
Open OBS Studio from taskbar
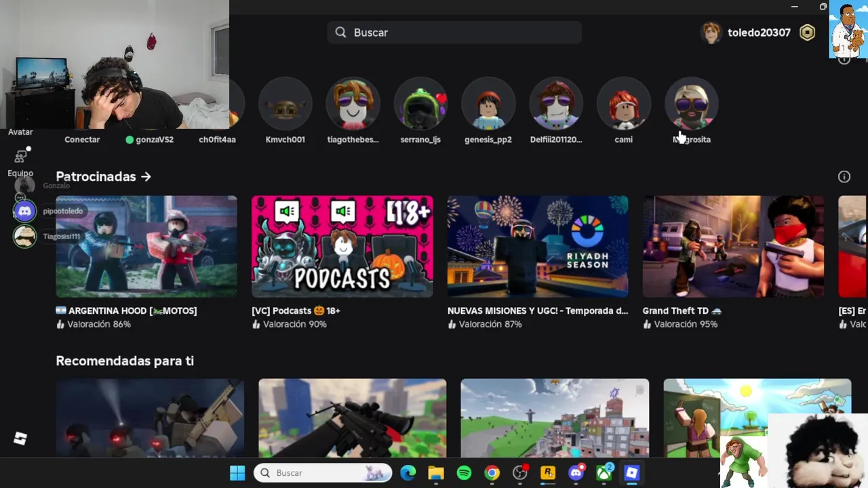coord(520,473)
